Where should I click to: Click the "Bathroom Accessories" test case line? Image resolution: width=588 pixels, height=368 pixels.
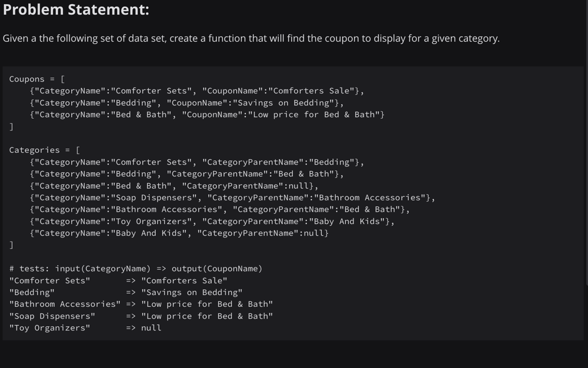coord(141,305)
